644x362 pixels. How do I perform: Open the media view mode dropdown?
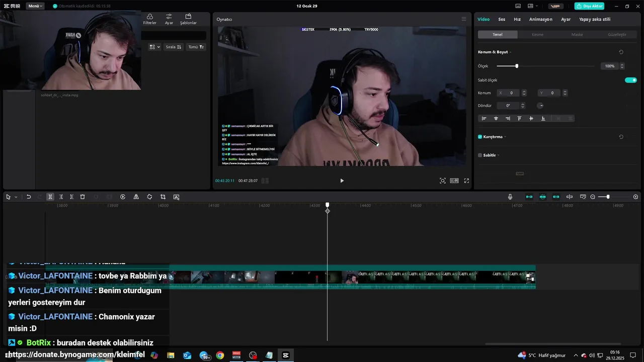pos(155,47)
